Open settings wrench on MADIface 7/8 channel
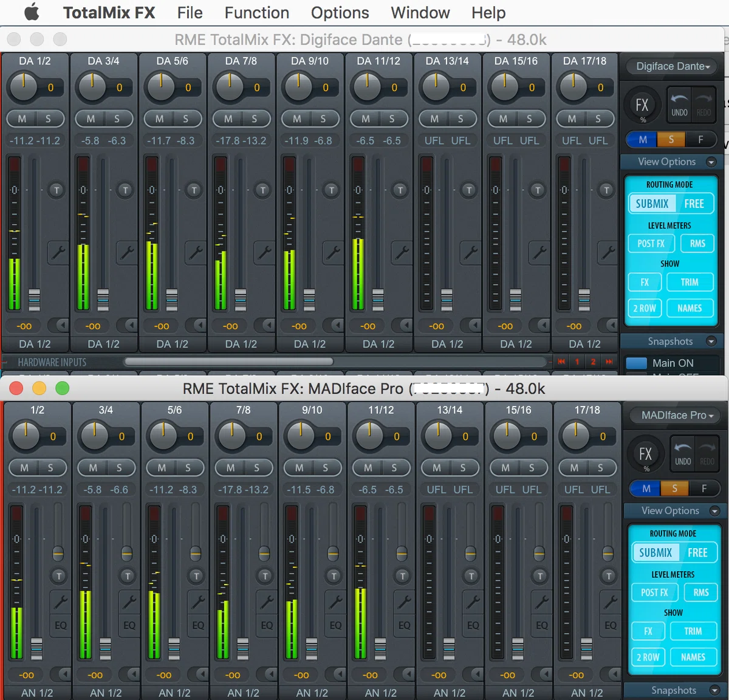 coord(266,602)
